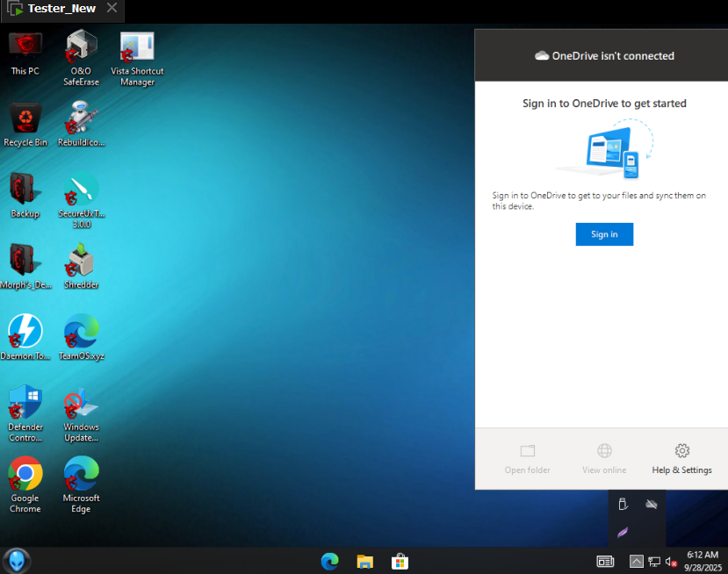Click the muted speaker volume icon
The height and width of the screenshot is (574, 728).
pos(671,561)
